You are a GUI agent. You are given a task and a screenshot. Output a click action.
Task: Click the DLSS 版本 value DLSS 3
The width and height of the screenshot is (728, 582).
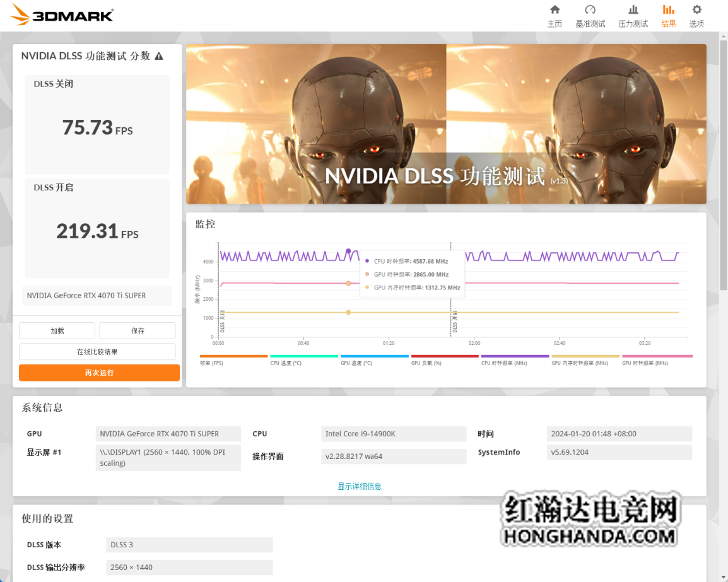tap(189, 545)
